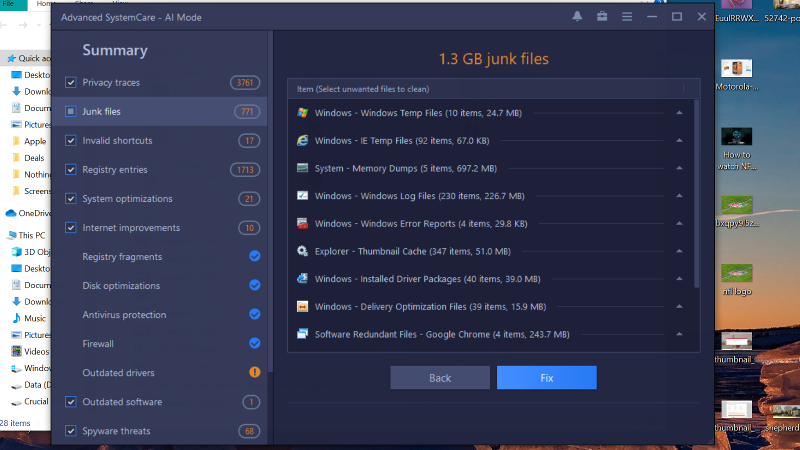Image resolution: width=800 pixels, height=450 pixels.
Task: Expand the Thumbnail Cache row arrow
Action: click(679, 251)
